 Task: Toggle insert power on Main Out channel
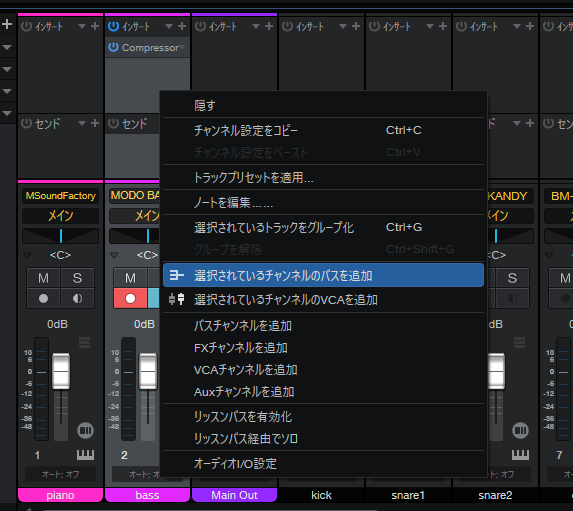[200, 26]
